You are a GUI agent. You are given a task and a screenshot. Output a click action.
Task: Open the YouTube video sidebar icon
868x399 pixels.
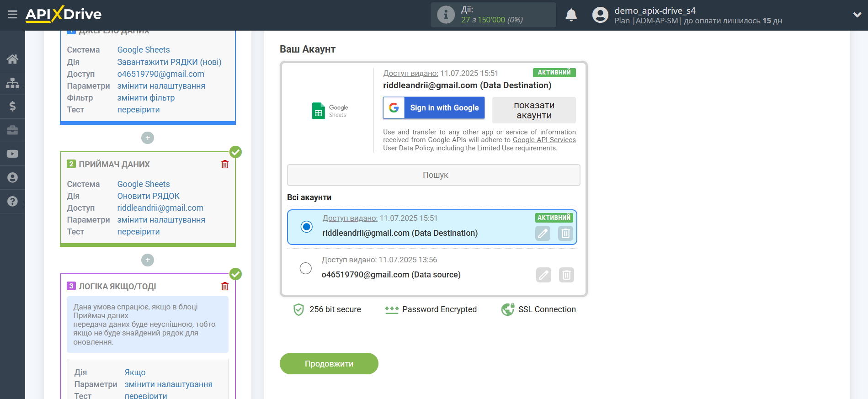point(12,154)
